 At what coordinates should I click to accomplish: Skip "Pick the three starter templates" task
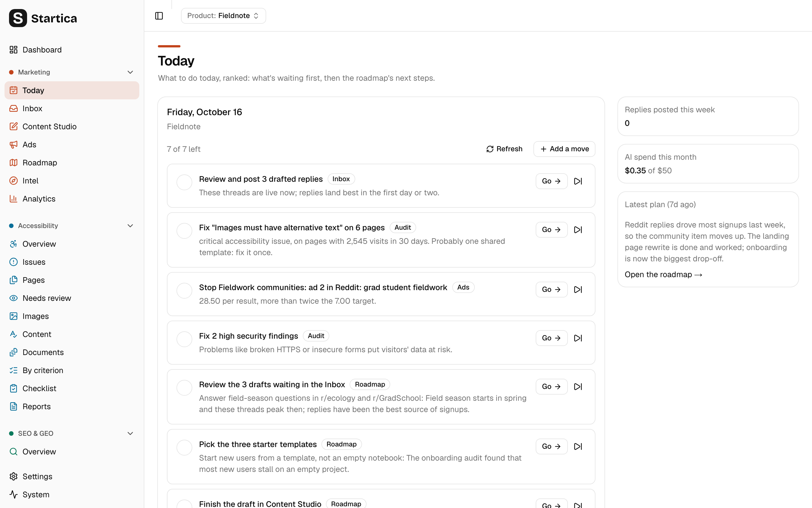click(578, 446)
